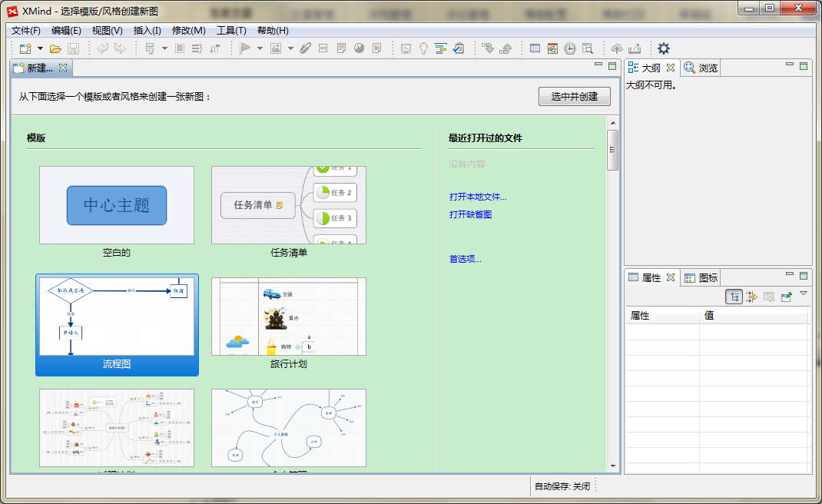Close the 属性 properties tab
822x504 pixels.
click(671, 277)
